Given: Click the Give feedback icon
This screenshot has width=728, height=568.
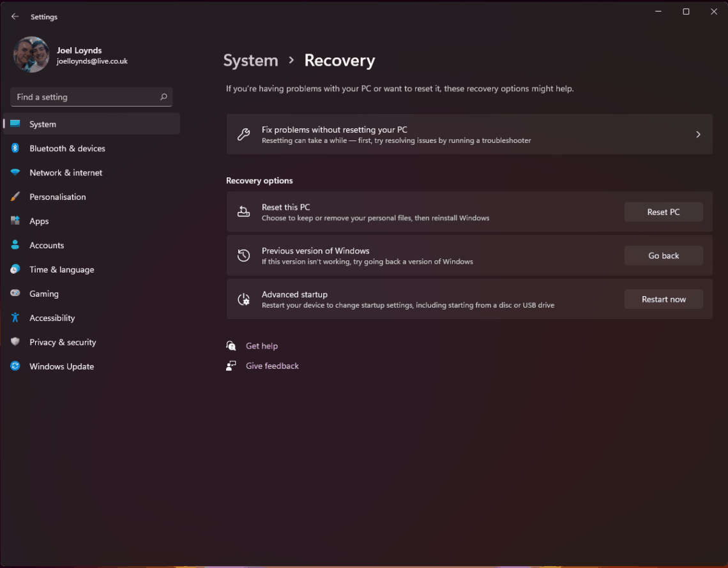Looking at the screenshot, I should [x=231, y=366].
